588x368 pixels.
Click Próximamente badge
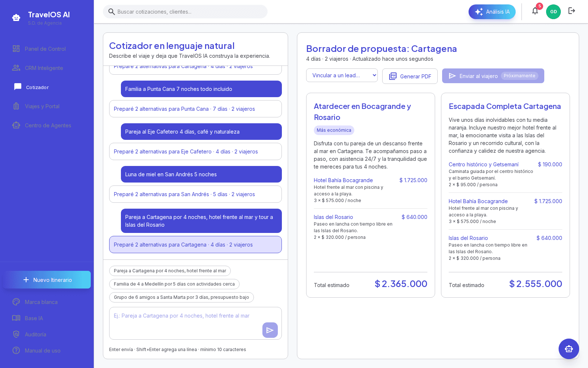pyautogui.click(x=520, y=76)
